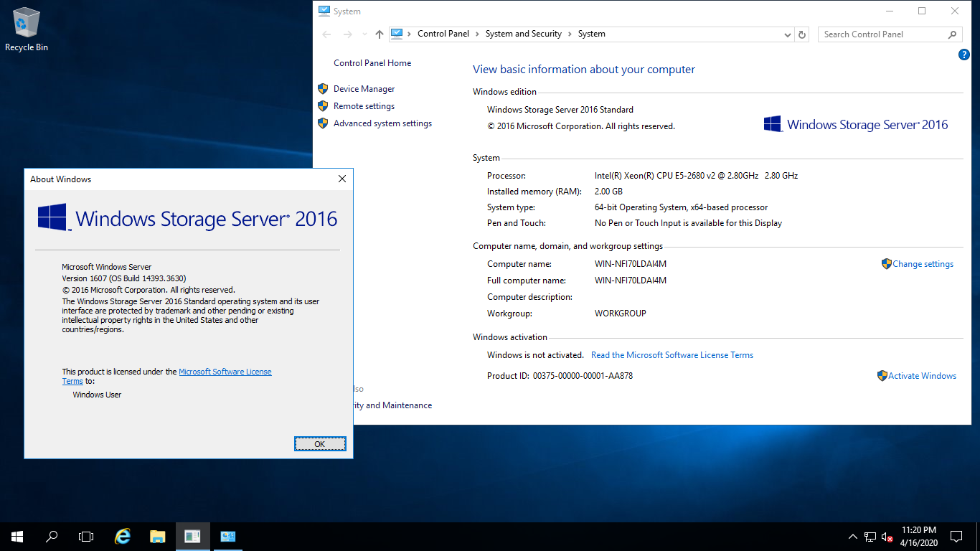Click the Intel Xeon processor value
Viewport: 980px width, 551px height.
[x=696, y=176]
